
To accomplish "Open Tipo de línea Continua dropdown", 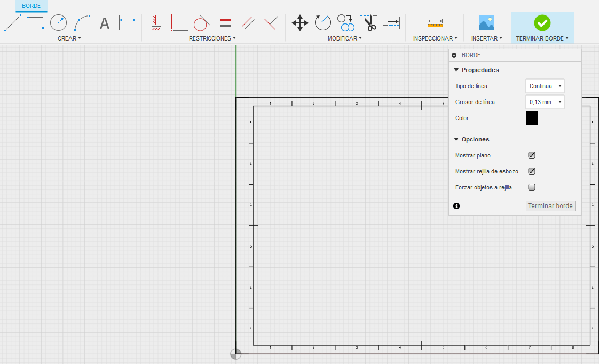I will (x=545, y=86).
